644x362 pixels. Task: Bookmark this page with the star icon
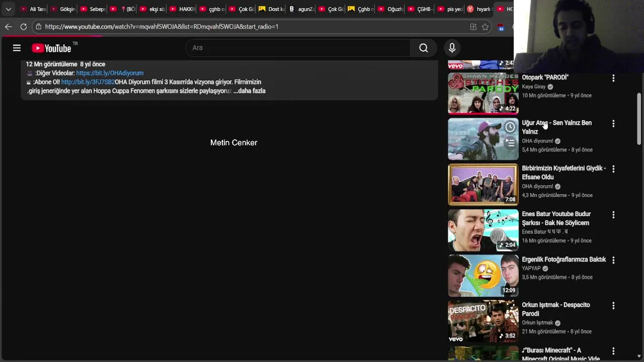(x=485, y=27)
